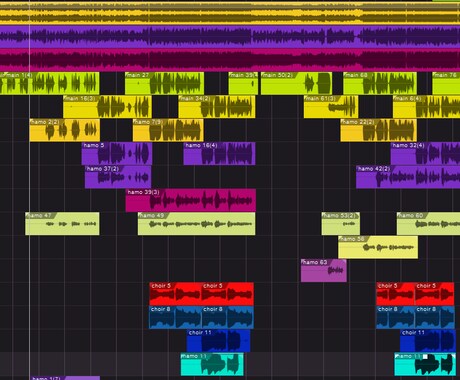Click the pale green 'hamo 49' clip
This screenshot has width=460, height=380.
tap(197, 224)
